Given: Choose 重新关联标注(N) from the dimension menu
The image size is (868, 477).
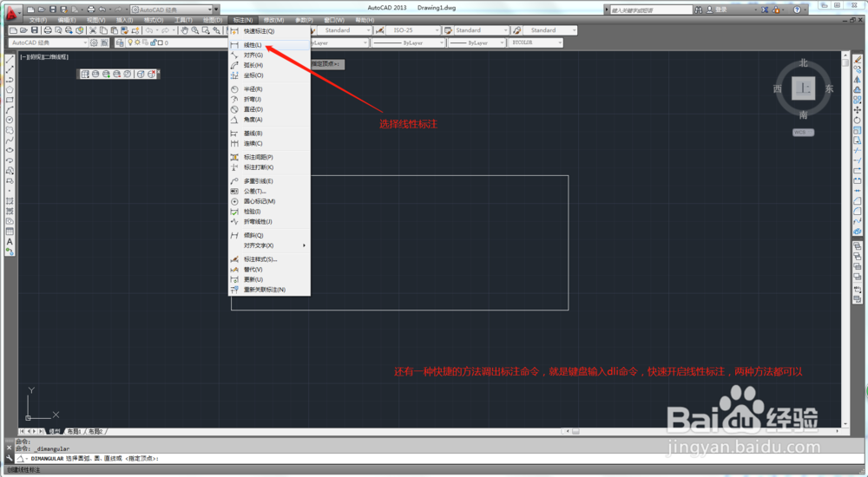Looking at the screenshot, I should (x=270, y=290).
